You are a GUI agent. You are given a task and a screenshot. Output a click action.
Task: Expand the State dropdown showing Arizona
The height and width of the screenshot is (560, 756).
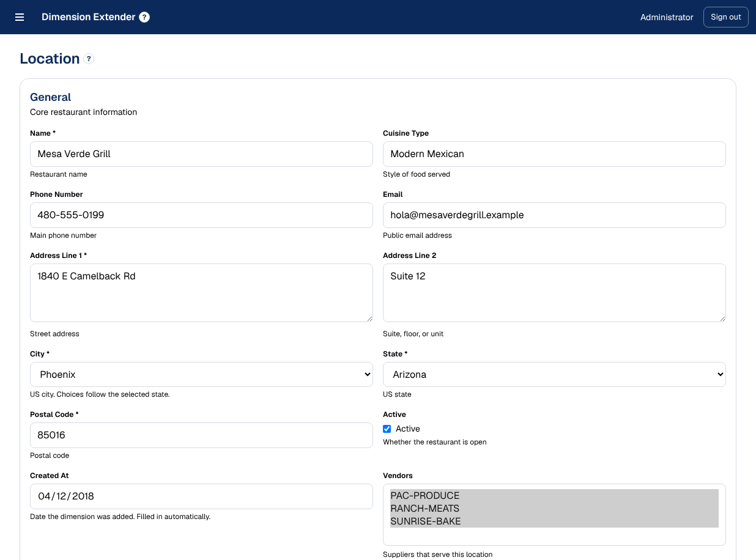pyautogui.click(x=554, y=374)
